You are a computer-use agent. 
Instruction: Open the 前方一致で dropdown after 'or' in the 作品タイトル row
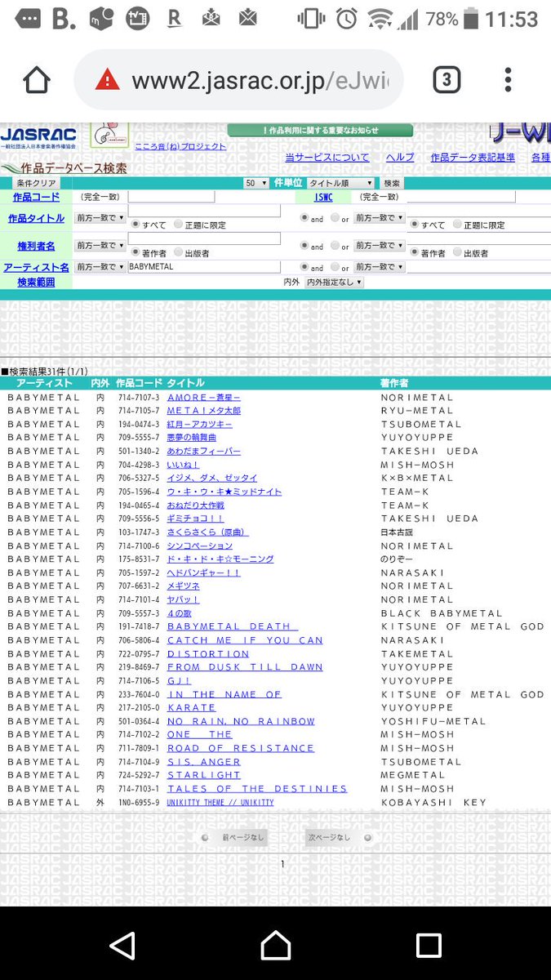coord(380,218)
